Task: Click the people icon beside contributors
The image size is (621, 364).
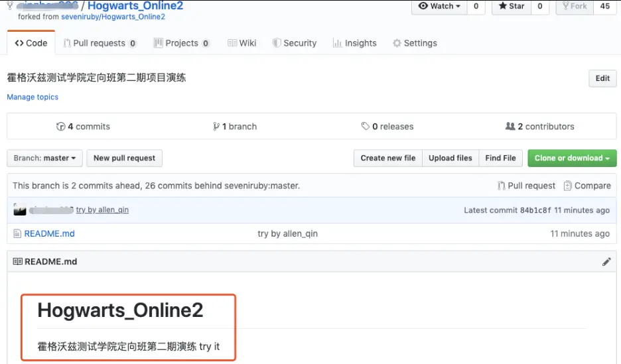Action: (x=510, y=126)
